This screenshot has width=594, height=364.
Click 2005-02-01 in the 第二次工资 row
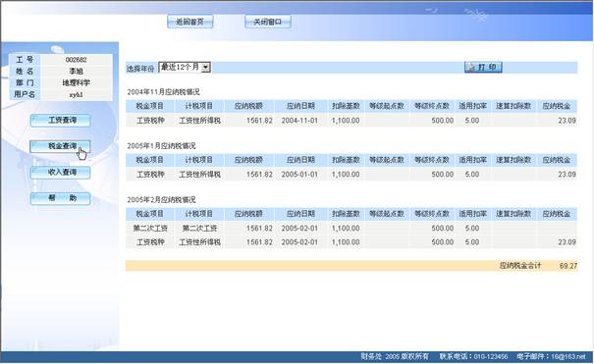[299, 229]
